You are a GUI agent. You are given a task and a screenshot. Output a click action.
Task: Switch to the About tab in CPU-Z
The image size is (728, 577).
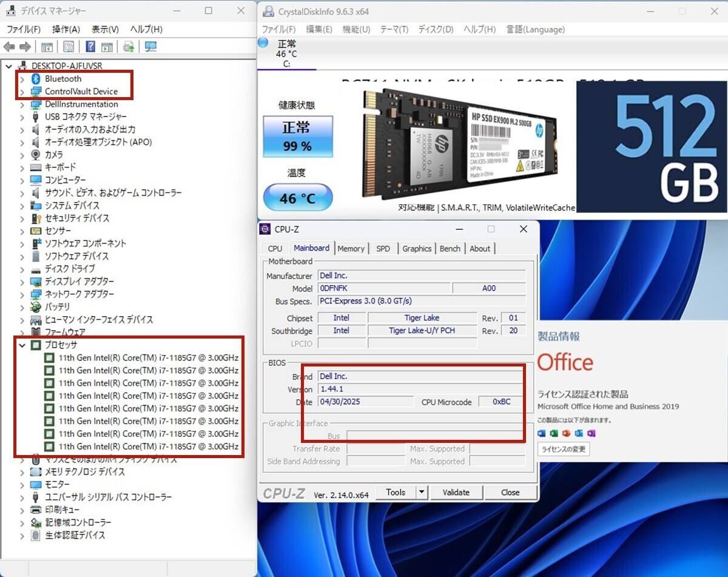pos(480,249)
